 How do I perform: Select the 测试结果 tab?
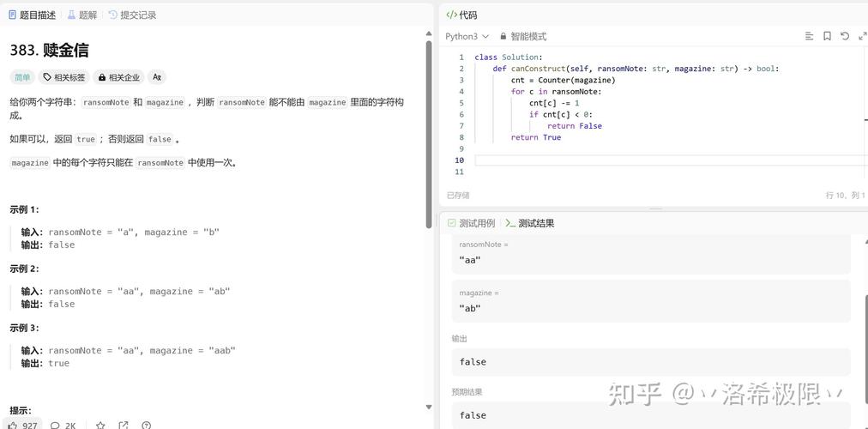(x=530, y=223)
